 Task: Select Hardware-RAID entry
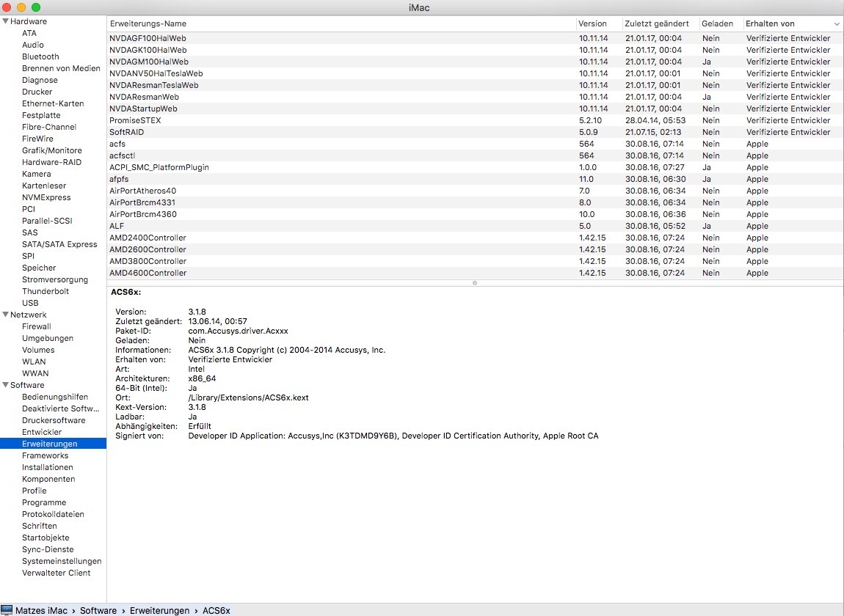pyautogui.click(x=51, y=163)
